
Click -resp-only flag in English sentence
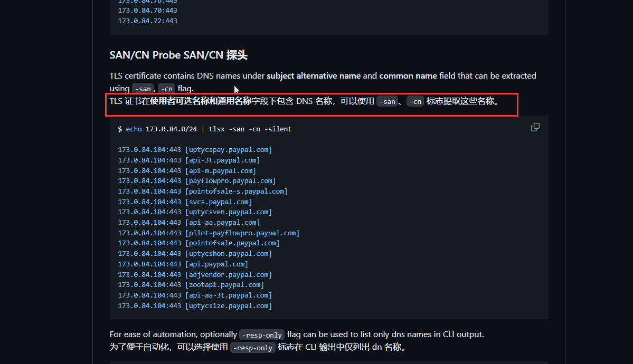point(262,335)
